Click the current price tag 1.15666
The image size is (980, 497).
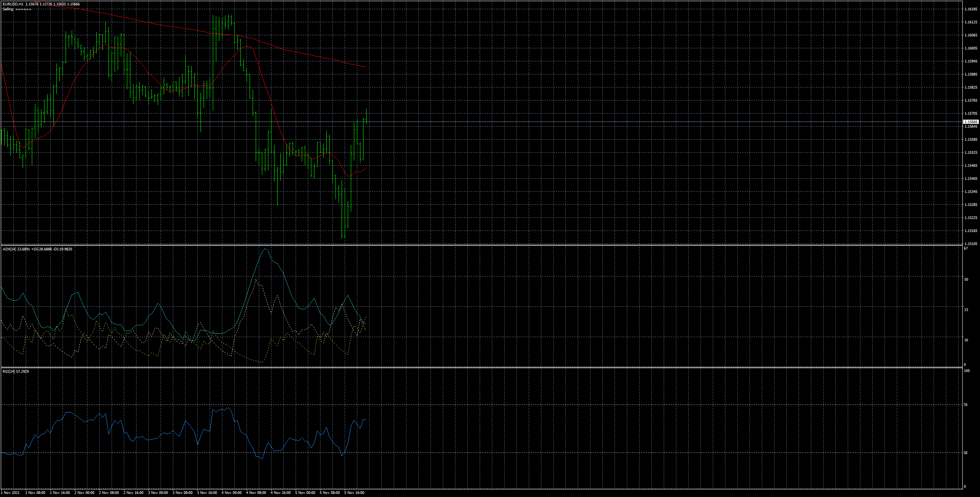pyautogui.click(x=971, y=122)
